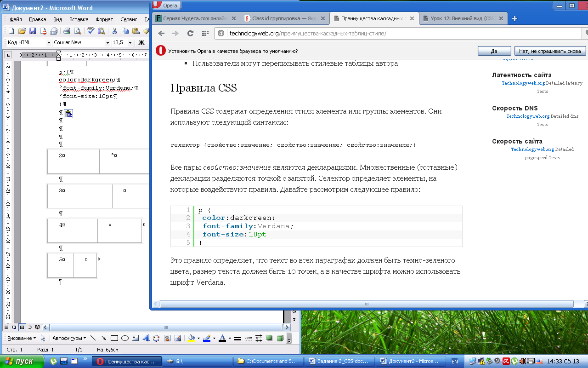588x368 pixels.
Task: Switch to Сериал Чудеса.com tab in Opera
Action: [x=196, y=18]
